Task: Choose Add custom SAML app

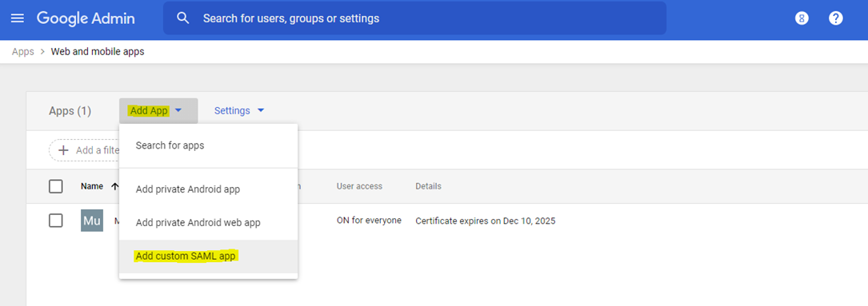Action: (x=208, y=256)
